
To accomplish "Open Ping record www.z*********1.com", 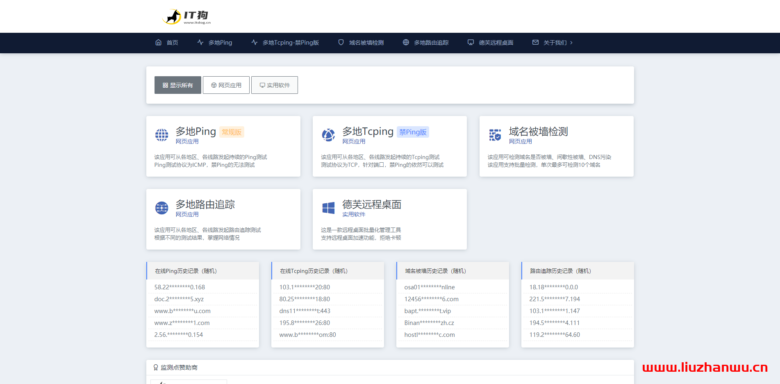I will [182, 323].
